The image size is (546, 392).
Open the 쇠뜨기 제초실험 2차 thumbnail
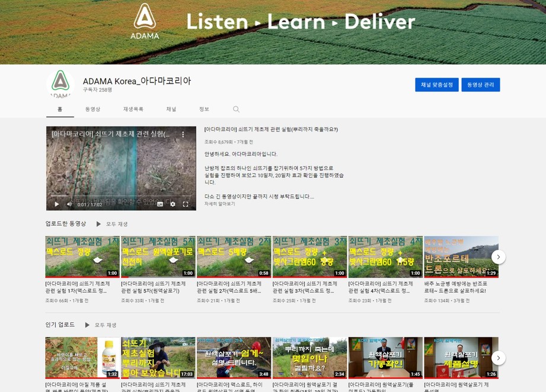[234, 257]
